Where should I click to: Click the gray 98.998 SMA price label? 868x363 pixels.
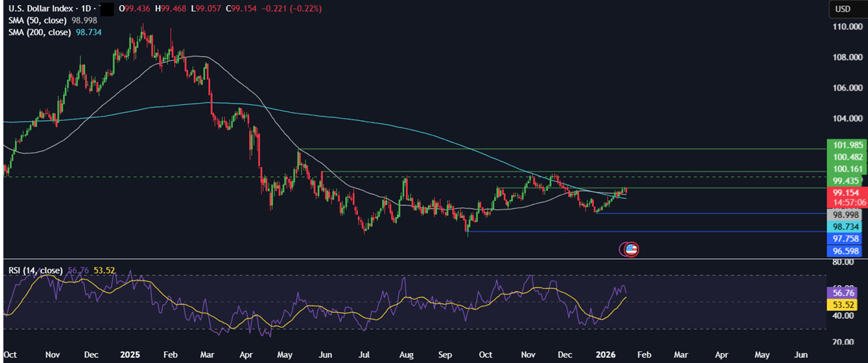pos(845,214)
